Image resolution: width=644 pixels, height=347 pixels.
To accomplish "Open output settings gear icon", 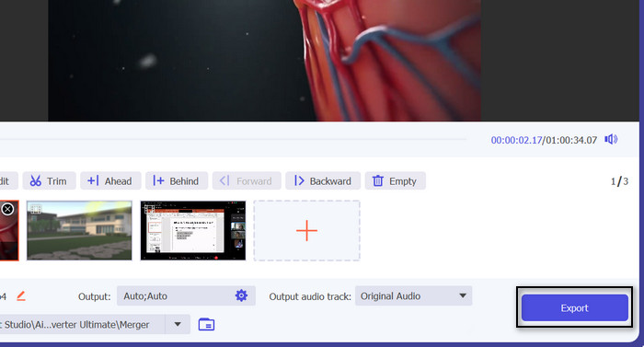I will click(241, 295).
